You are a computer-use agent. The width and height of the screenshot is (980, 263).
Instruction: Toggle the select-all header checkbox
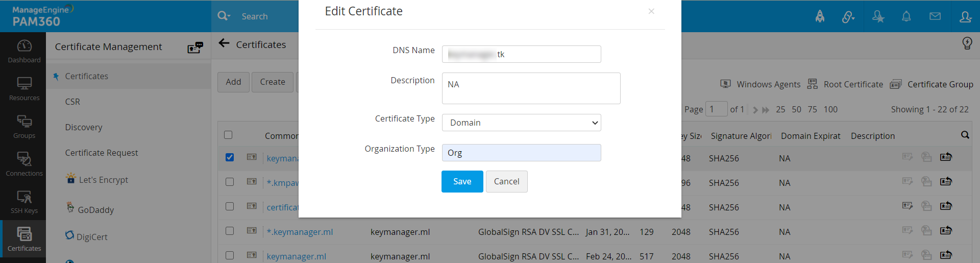228,135
